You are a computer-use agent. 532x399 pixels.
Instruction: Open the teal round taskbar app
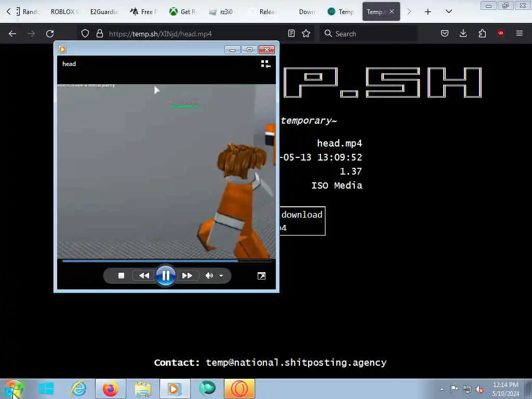tap(207, 388)
